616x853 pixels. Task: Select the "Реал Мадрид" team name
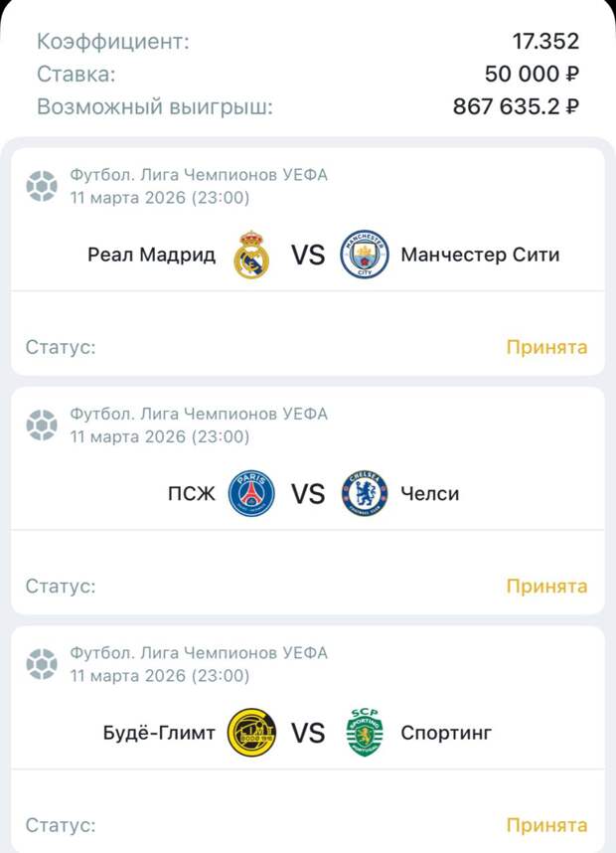[151, 255]
